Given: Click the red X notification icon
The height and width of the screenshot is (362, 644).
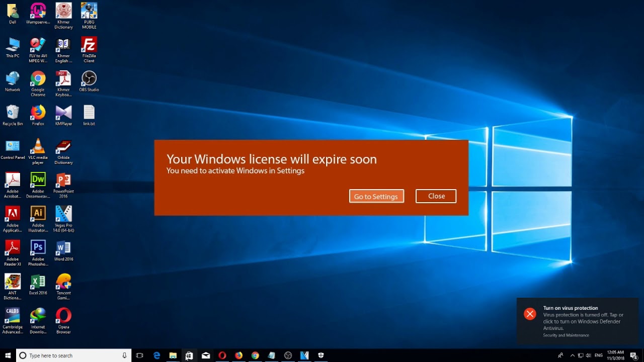Looking at the screenshot, I should click(530, 314).
